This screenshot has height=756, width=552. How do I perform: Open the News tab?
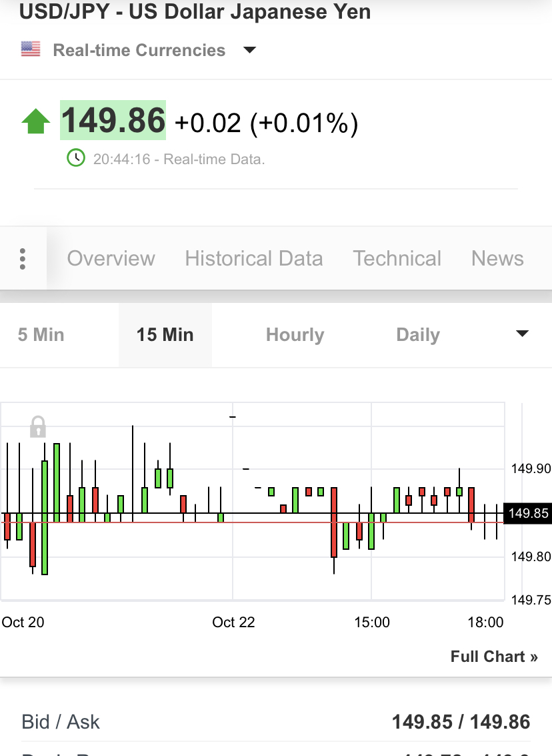click(497, 258)
